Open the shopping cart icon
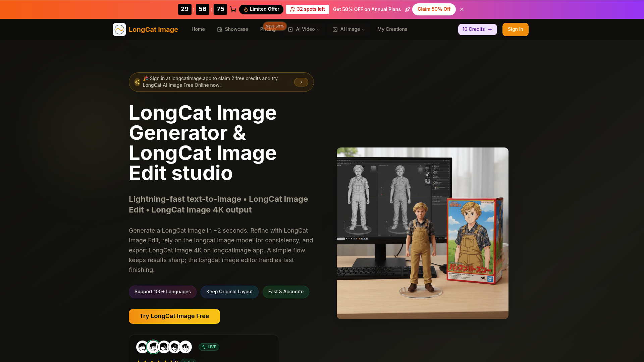644x362 pixels. pos(233,9)
